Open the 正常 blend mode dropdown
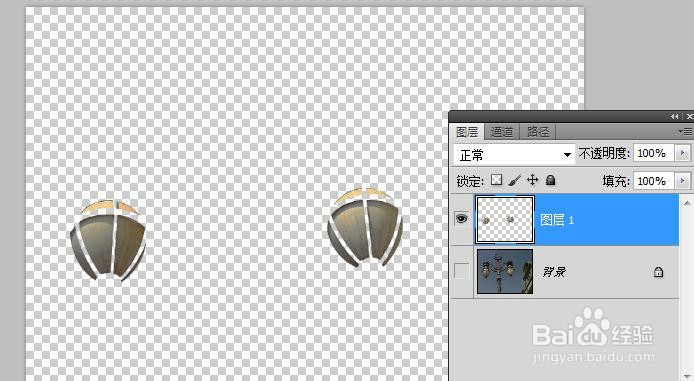The height and width of the screenshot is (381, 694). [514, 155]
